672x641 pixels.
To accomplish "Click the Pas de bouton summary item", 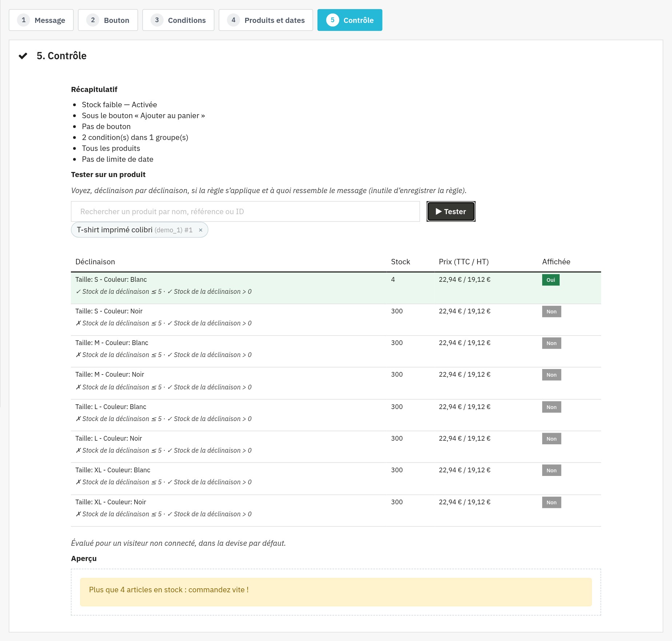I will [106, 127].
